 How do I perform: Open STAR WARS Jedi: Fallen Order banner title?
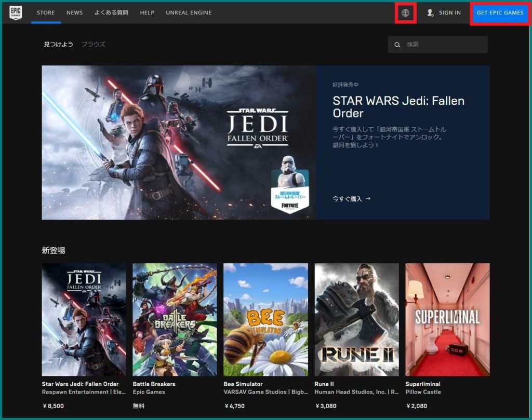pyautogui.click(x=398, y=107)
